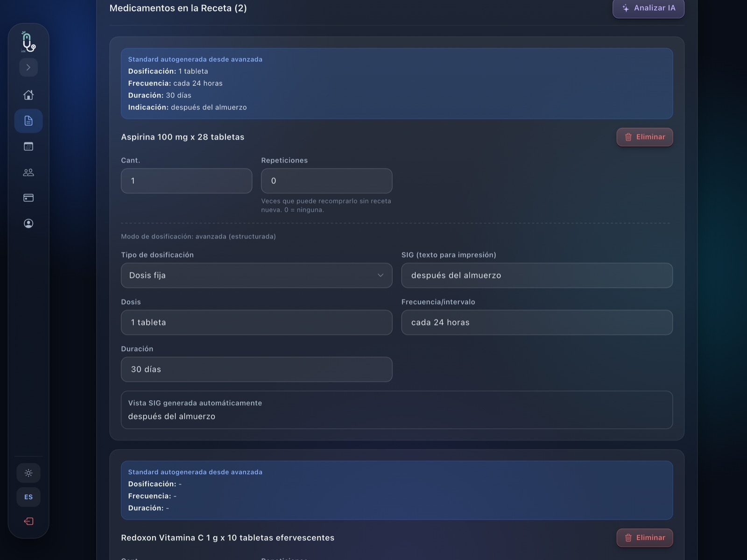Click the Aspirina 100 mg x 28 tabletas title
This screenshot has width=747, height=560.
coord(183,137)
